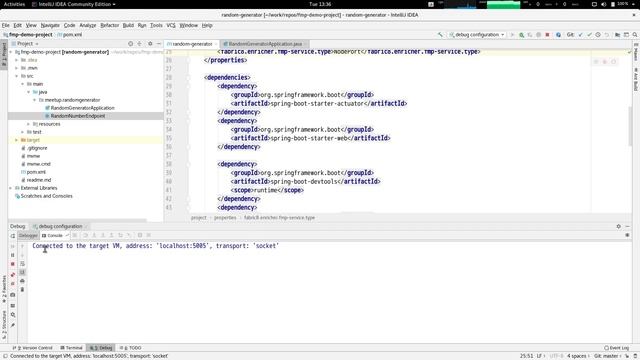Open the File menu
640x360 pixels.
6,25
